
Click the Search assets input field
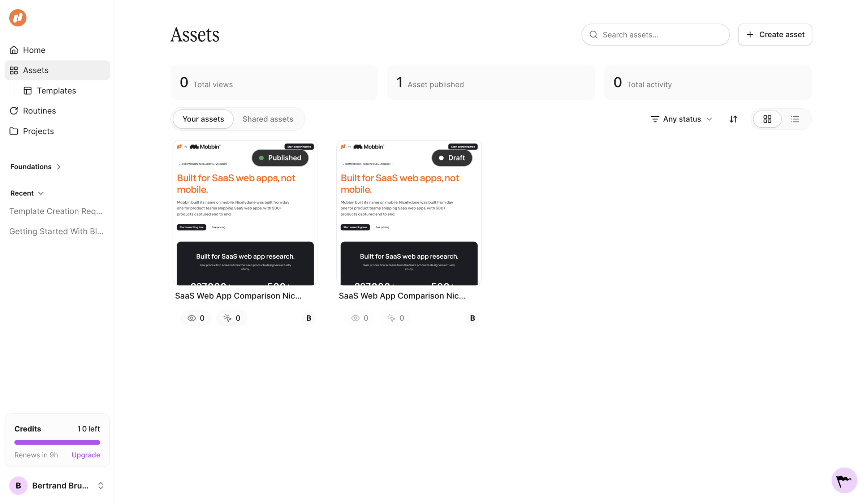(x=655, y=35)
